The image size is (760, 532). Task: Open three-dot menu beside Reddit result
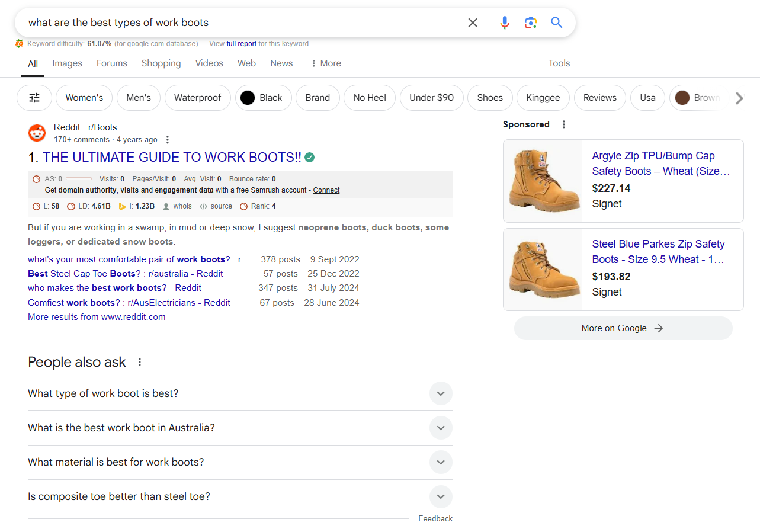[x=168, y=140]
